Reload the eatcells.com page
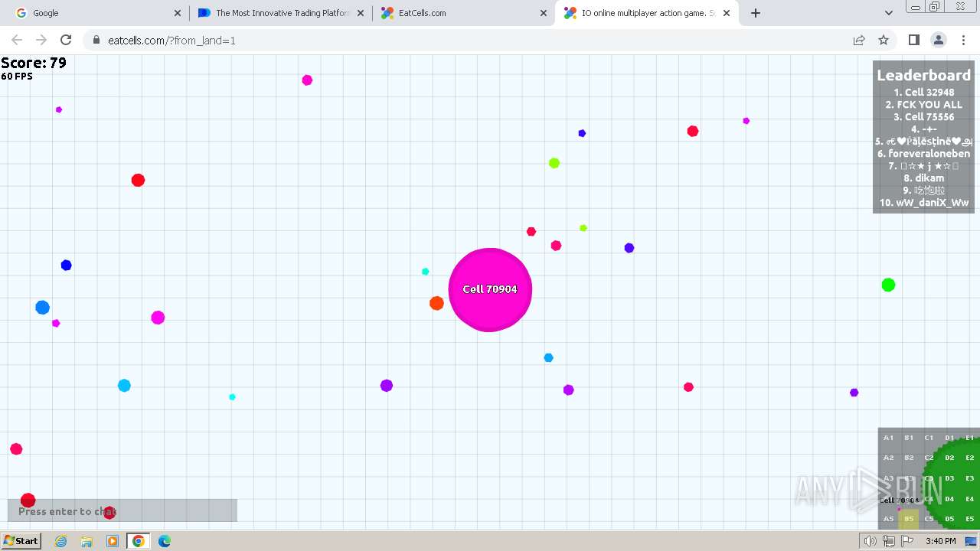The height and width of the screenshot is (551, 980). [66, 40]
